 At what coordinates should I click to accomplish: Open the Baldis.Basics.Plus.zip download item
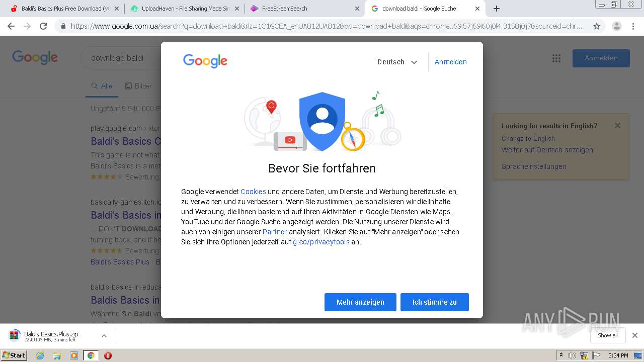point(51,336)
